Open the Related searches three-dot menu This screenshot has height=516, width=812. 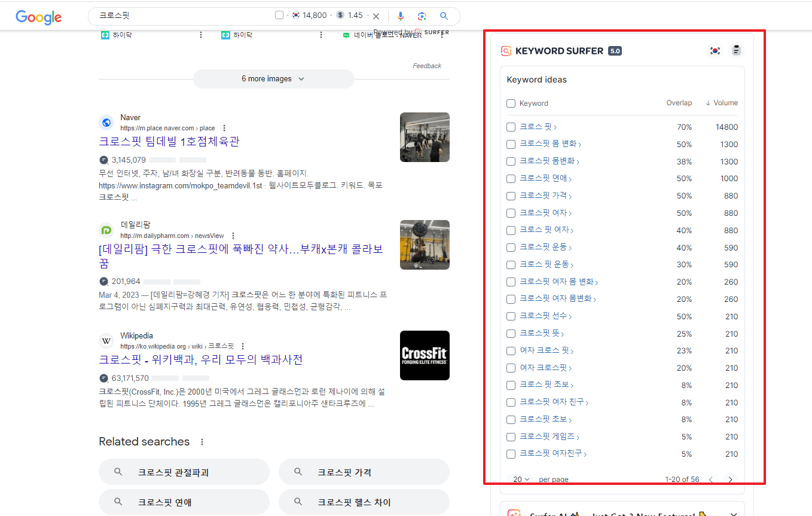pyautogui.click(x=201, y=441)
